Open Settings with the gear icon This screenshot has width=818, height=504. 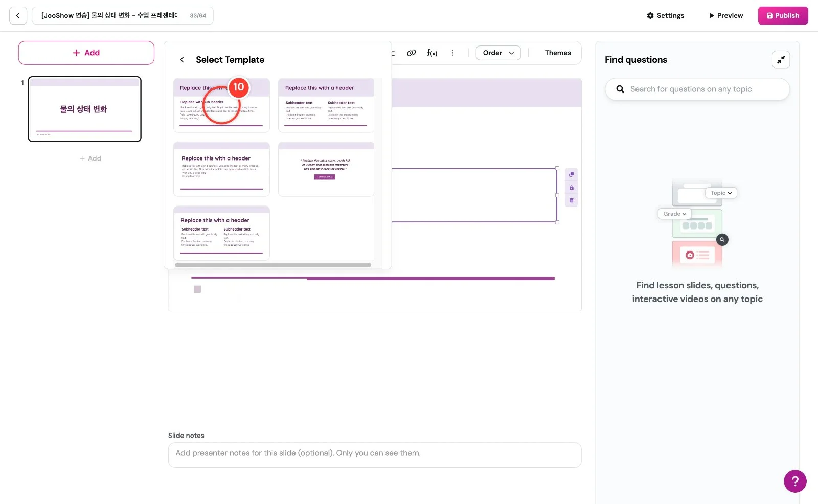(x=665, y=16)
